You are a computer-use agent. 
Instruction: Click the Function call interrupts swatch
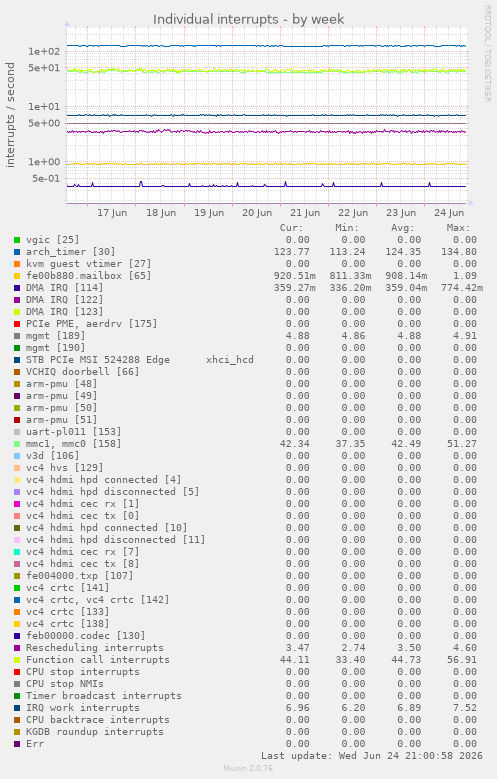click(x=17, y=660)
